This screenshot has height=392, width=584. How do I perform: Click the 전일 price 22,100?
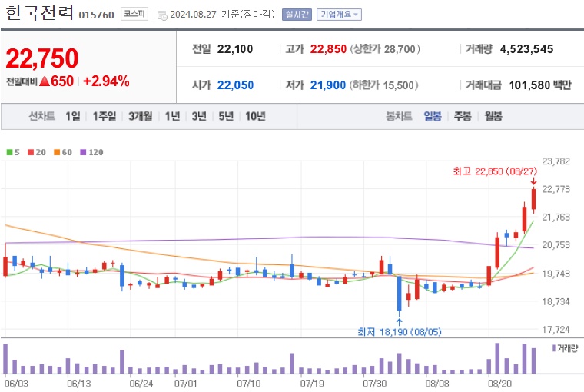point(235,49)
